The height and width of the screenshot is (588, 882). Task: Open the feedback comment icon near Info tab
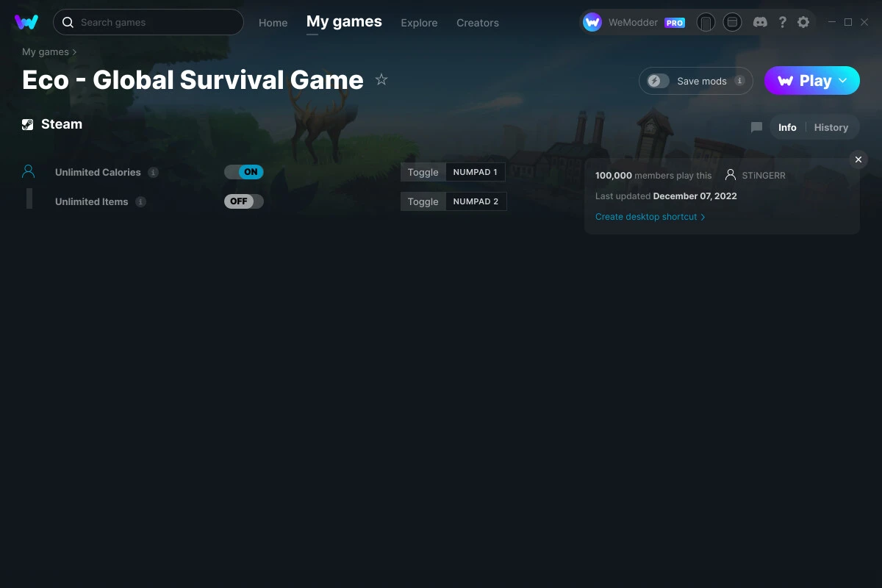[x=756, y=127]
